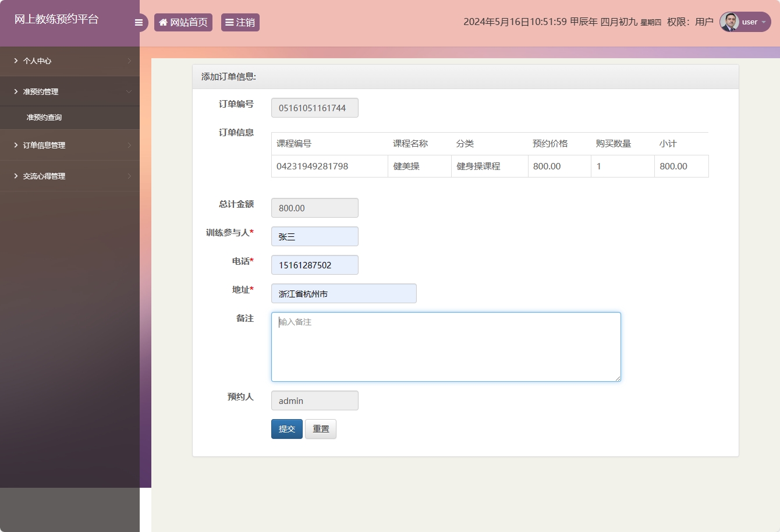Screen dimensions: 780x532
Task: Click the 重置 button to reset the form
Action: pos(320,428)
